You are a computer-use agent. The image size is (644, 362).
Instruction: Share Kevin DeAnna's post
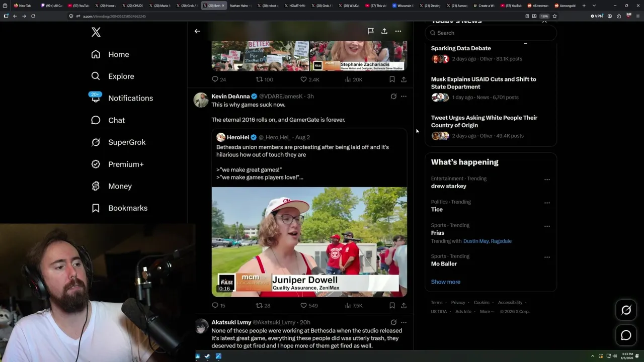pos(404,305)
